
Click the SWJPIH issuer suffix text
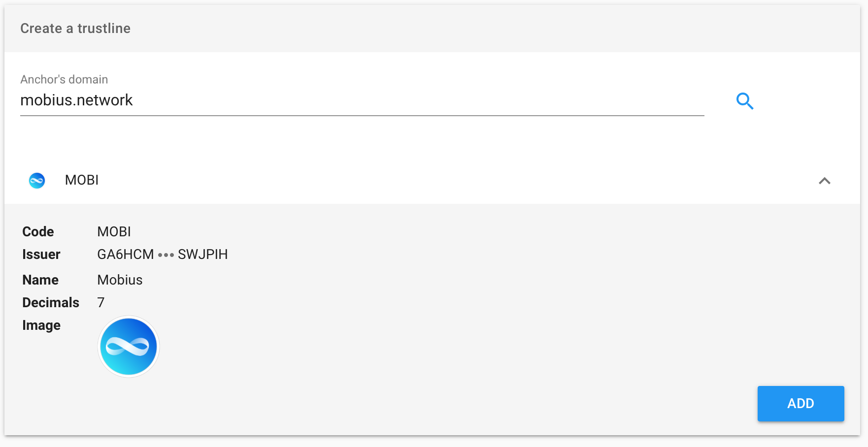202,255
